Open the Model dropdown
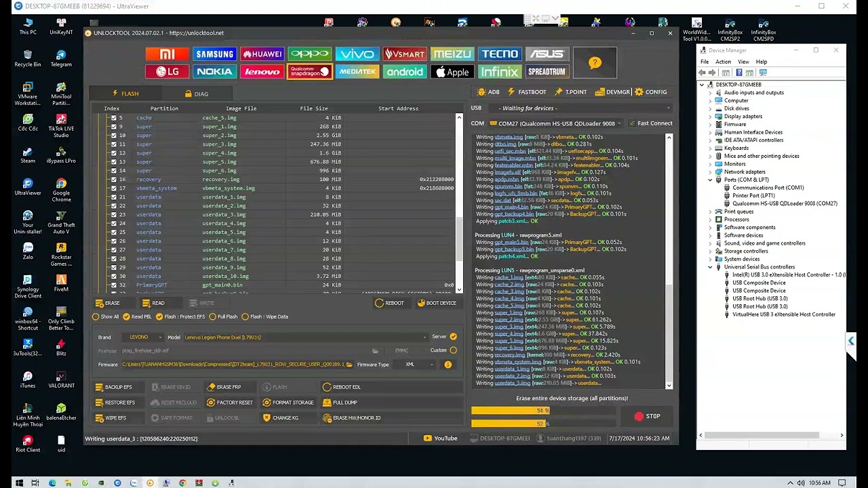The width and height of the screenshot is (868, 488). pos(306,337)
